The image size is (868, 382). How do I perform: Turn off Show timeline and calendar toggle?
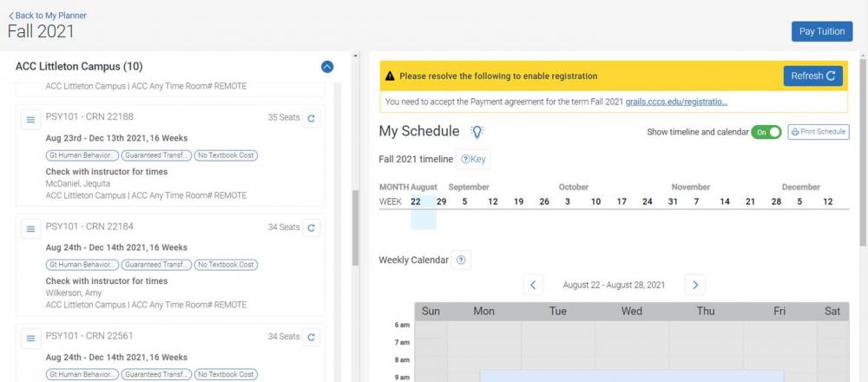[766, 132]
